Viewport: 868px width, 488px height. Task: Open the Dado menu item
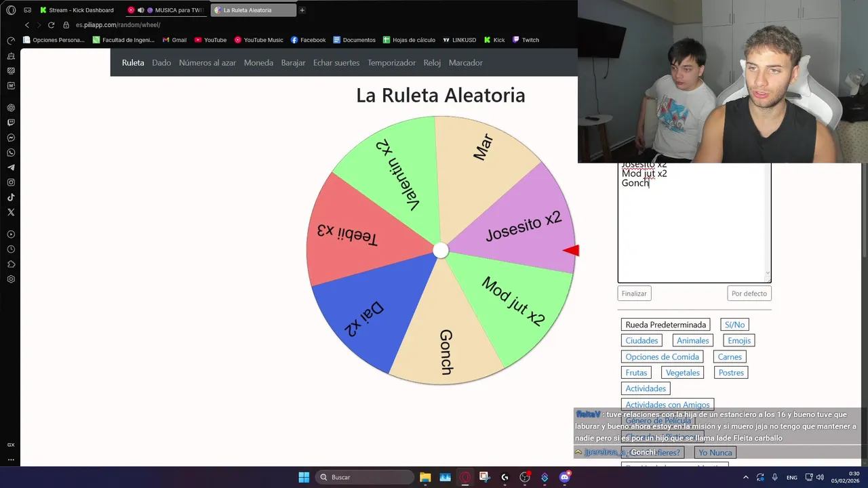(161, 62)
